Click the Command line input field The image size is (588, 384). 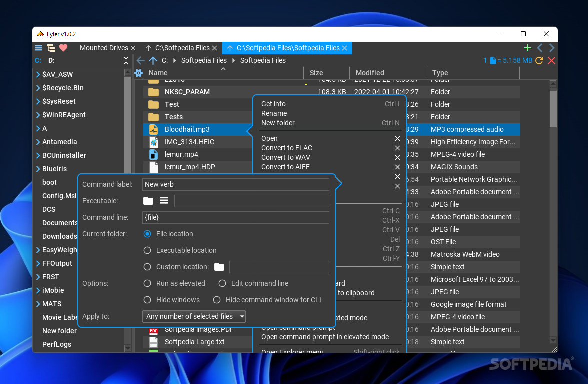coord(236,217)
